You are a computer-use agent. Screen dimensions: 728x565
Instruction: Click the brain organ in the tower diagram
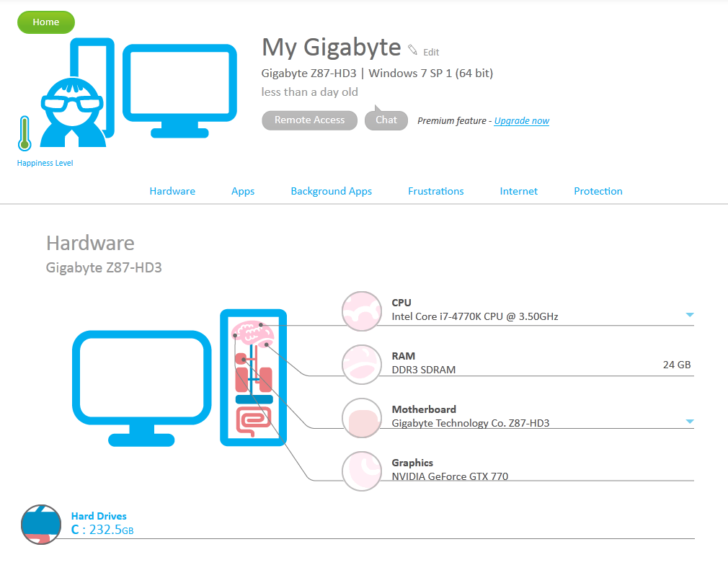click(x=252, y=332)
